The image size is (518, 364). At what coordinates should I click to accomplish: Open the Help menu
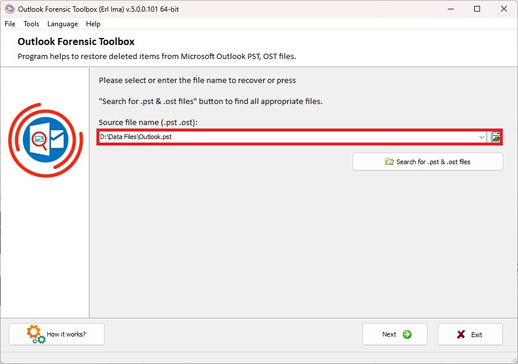(x=93, y=24)
